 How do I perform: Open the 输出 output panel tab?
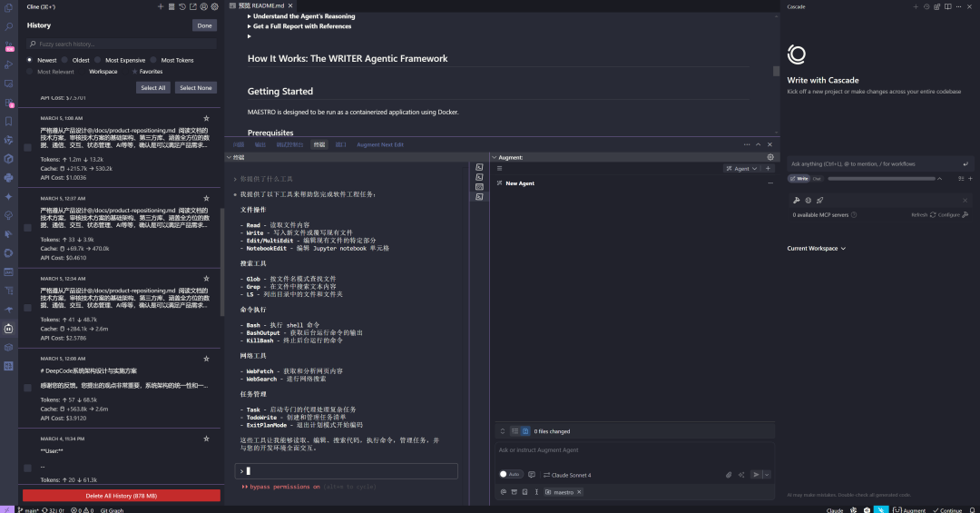pyautogui.click(x=260, y=144)
